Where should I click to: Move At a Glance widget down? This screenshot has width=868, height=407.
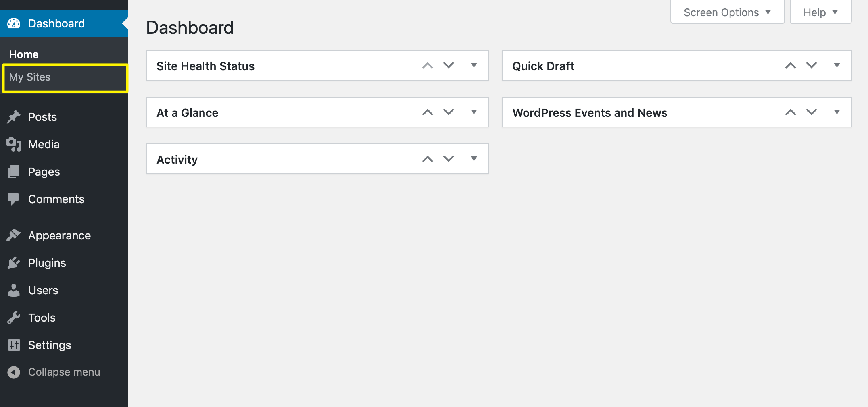click(449, 112)
